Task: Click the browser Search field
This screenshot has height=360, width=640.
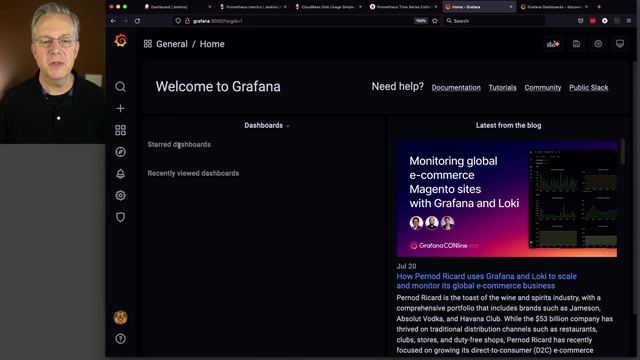Action: point(495,21)
